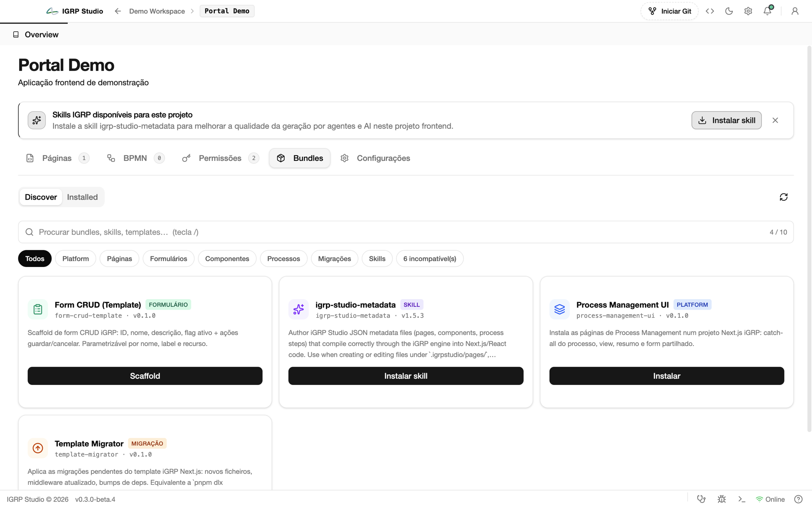Open the Permissões tab
The height and width of the screenshot is (508, 812).
220,158
